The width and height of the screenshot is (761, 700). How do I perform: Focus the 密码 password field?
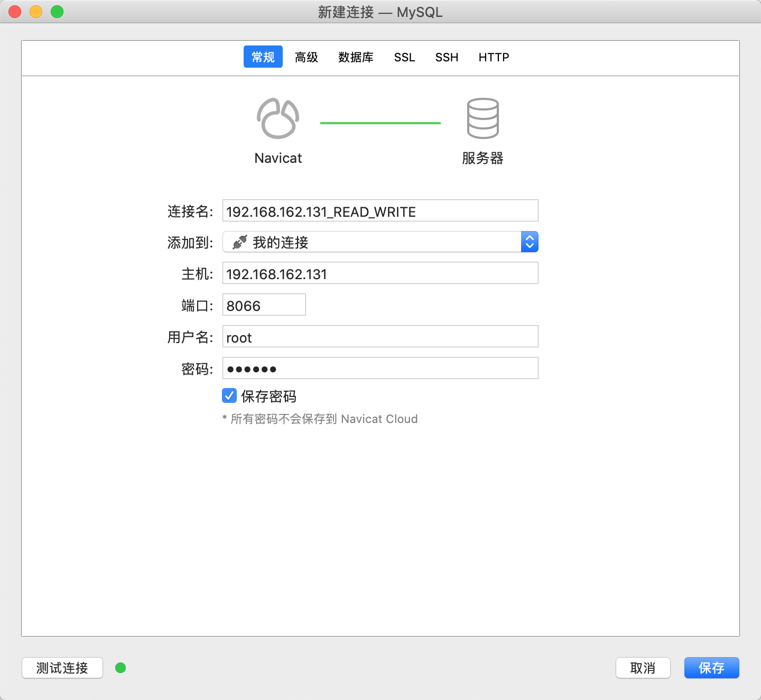pos(380,368)
